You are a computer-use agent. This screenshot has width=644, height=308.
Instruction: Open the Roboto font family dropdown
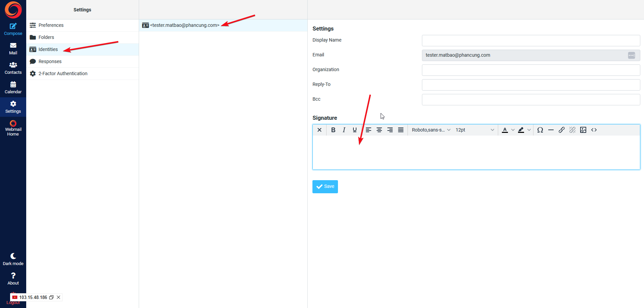tap(431, 130)
